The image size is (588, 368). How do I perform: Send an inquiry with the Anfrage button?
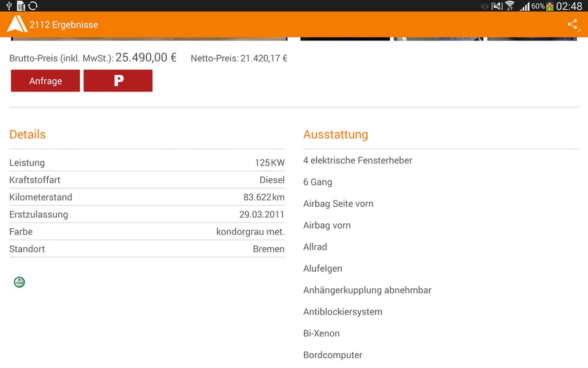pyautogui.click(x=45, y=81)
